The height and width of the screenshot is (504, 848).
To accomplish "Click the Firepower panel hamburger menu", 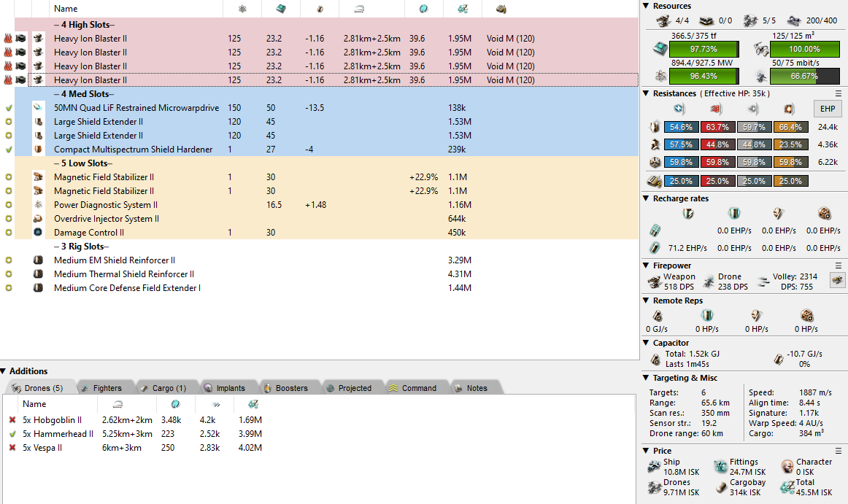I will (839, 265).
